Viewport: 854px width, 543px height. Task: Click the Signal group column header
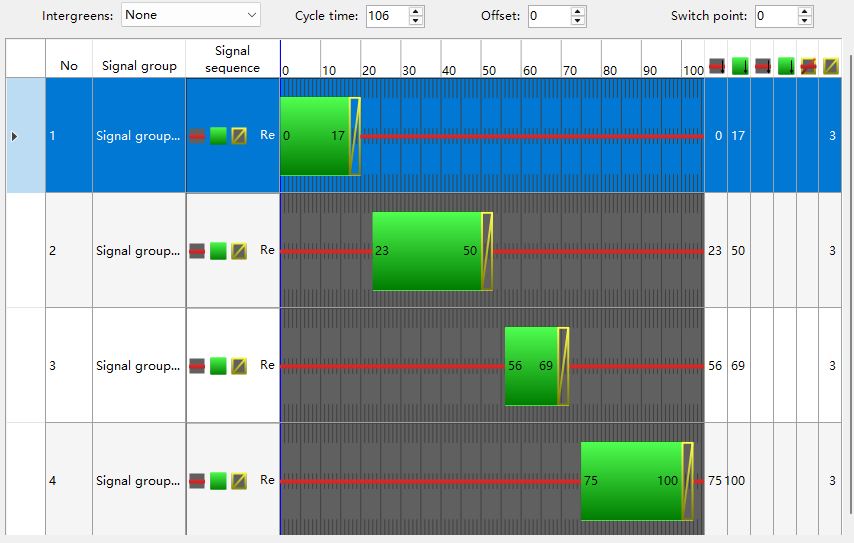pos(139,66)
